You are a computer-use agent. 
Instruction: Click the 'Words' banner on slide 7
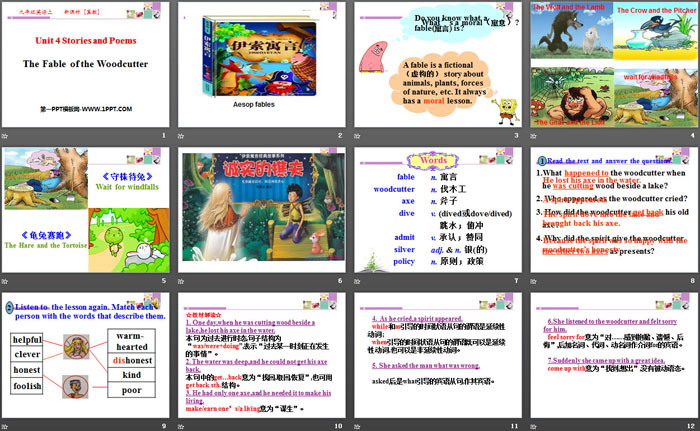[433, 160]
